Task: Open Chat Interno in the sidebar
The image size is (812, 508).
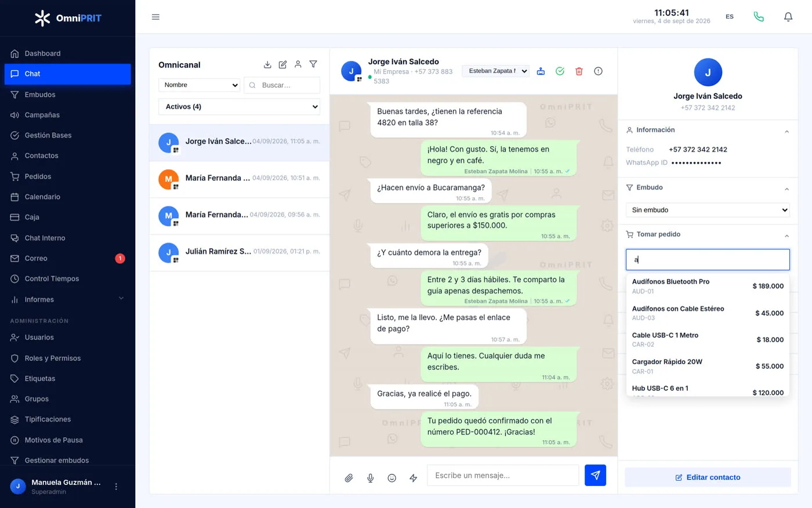Action: 67,238
